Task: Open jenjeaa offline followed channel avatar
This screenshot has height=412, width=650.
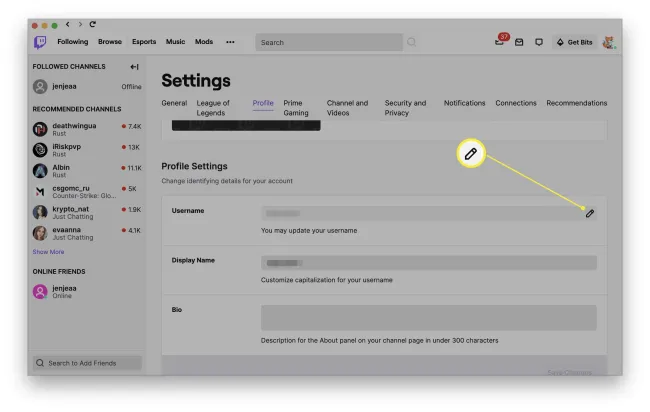Action: [x=40, y=87]
